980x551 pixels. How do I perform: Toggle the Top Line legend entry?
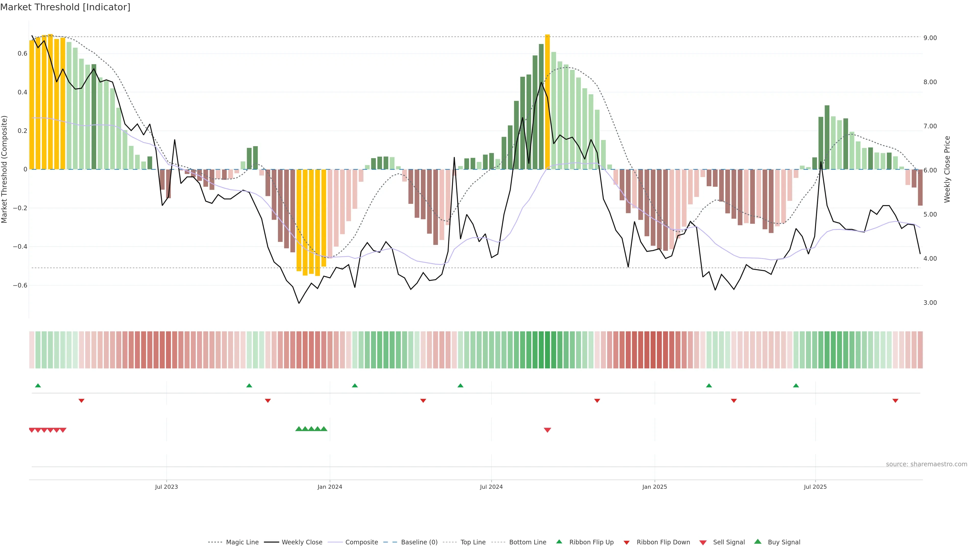point(473,542)
